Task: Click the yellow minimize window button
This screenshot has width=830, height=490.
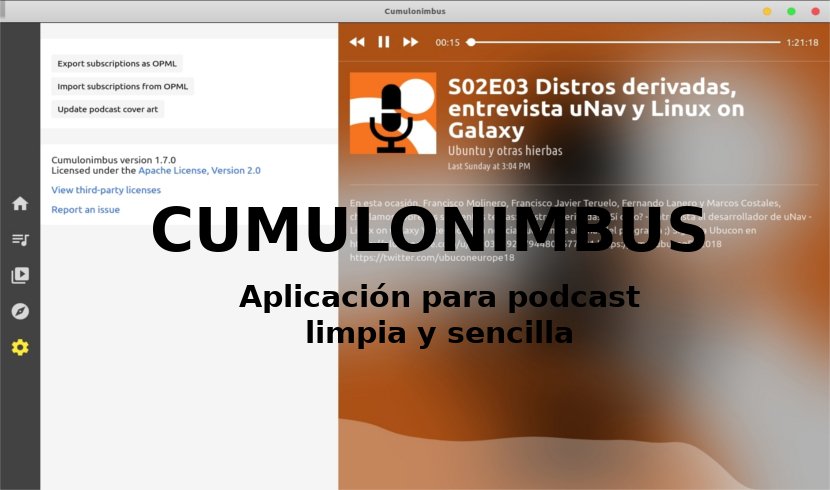Action: click(x=766, y=11)
